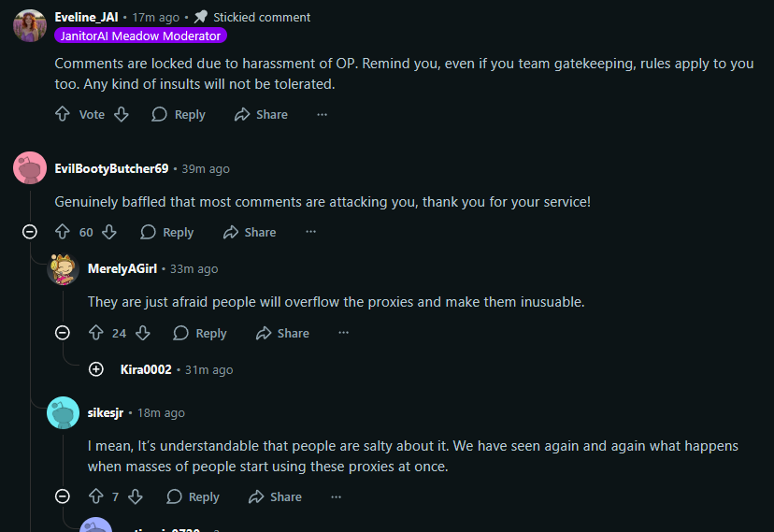Upvote EvilBootyButcher69's comment
Image resolution: width=774 pixels, height=532 pixels.
(63, 232)
